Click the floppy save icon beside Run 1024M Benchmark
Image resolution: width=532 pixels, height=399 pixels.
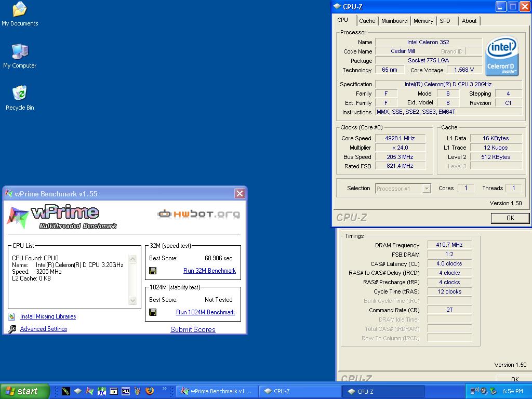click(x=153, y=312)
